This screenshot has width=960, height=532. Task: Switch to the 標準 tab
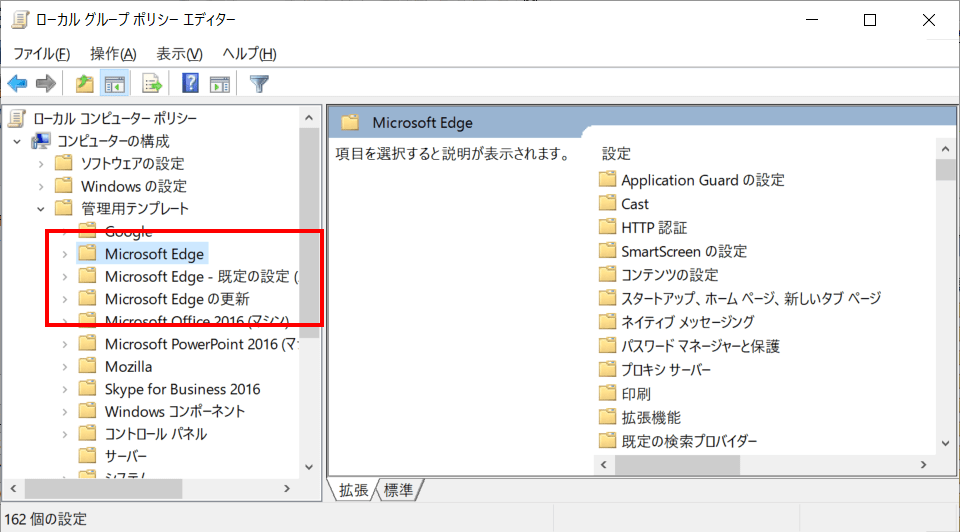coord(398,490)
